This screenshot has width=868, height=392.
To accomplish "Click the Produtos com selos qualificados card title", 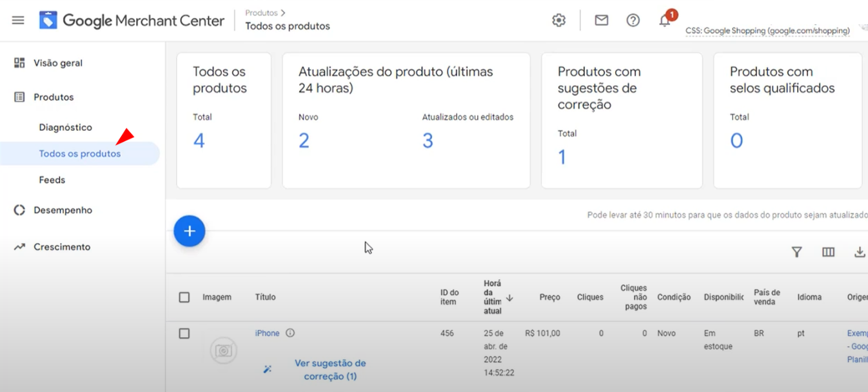I will point(782,80).
